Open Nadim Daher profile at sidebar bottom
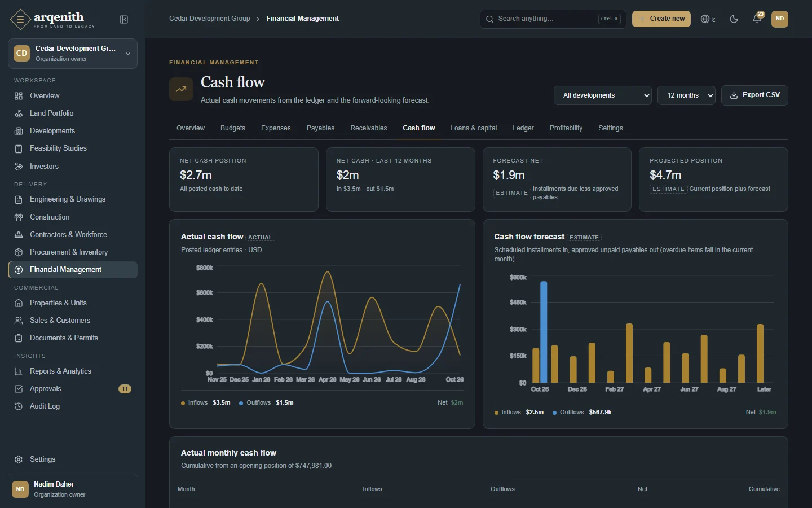 click(73, 489)
